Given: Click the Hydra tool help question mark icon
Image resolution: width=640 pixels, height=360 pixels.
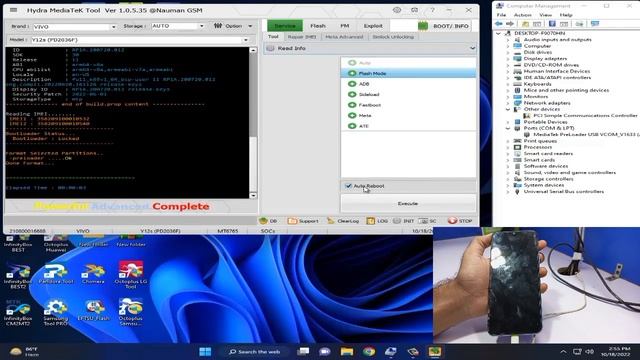Looking at the screenshot, I should (x=432, y=10).
